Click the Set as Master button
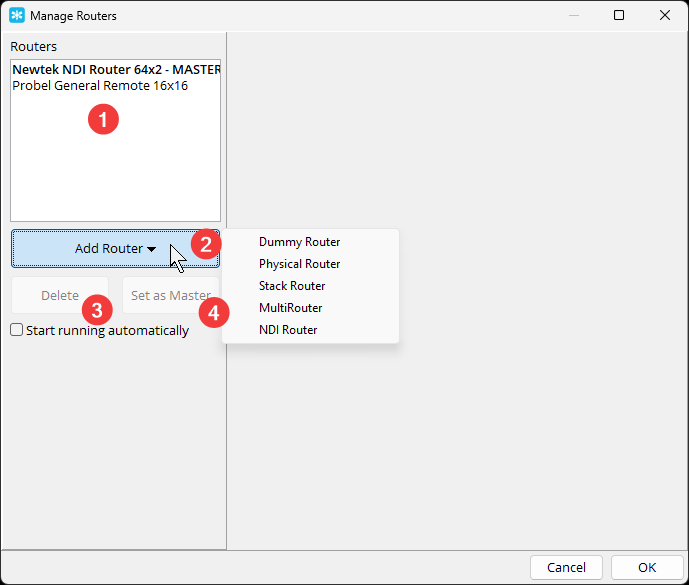The image size is (689, 585). pyautogui.click(x=171, y=295)
